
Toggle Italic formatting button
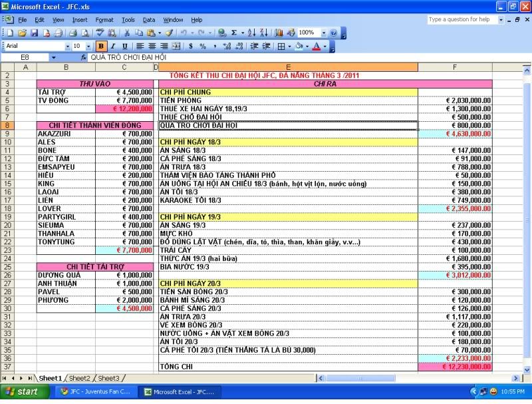click(x=112, y=46)
